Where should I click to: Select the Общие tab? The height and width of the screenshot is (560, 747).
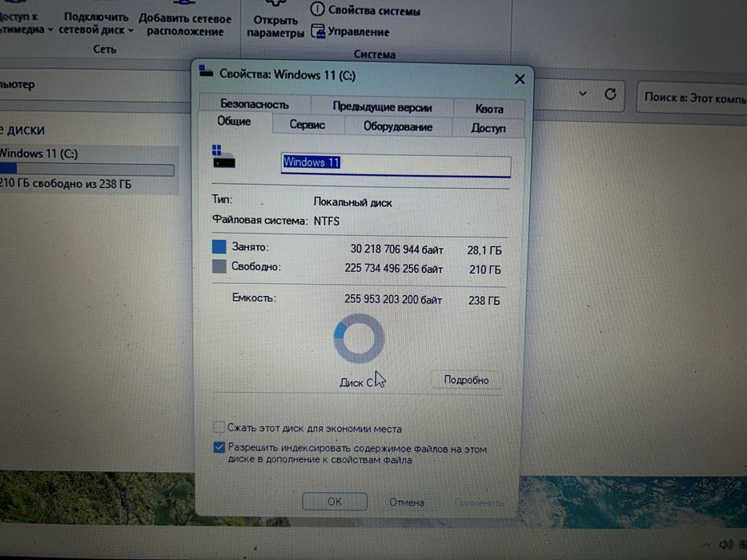coord(234,122)
